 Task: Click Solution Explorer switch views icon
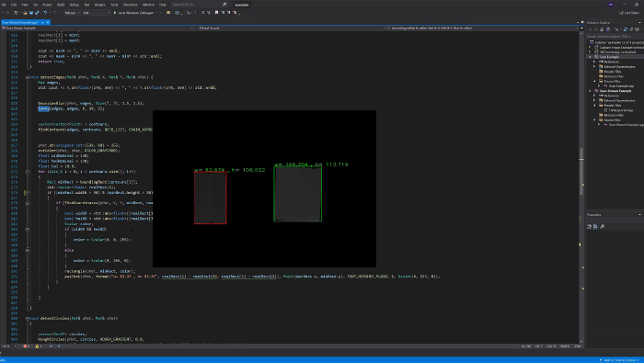[x=608, y=29]
